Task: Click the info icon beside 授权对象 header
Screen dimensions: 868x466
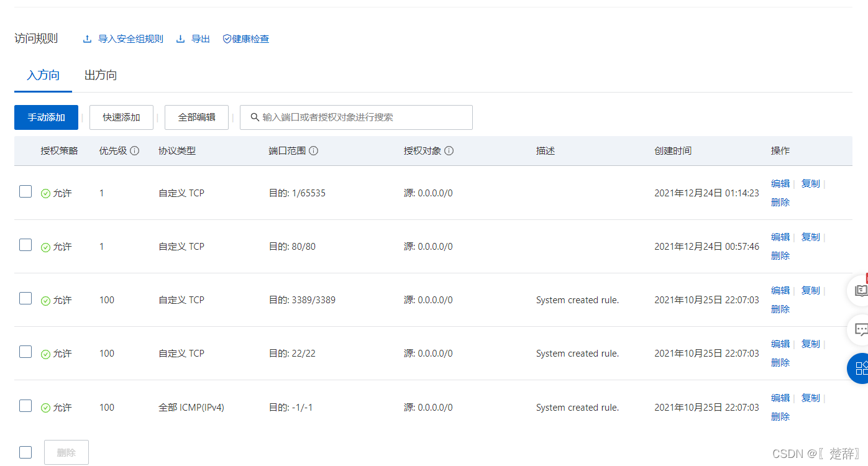Action: 449,151
